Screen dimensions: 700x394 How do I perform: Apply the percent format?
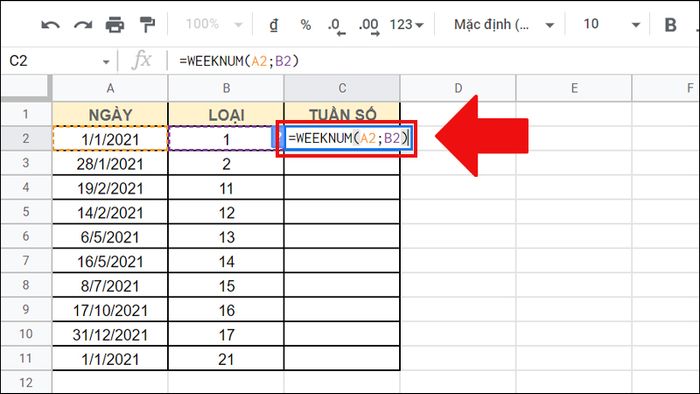(x=306, y=25)
